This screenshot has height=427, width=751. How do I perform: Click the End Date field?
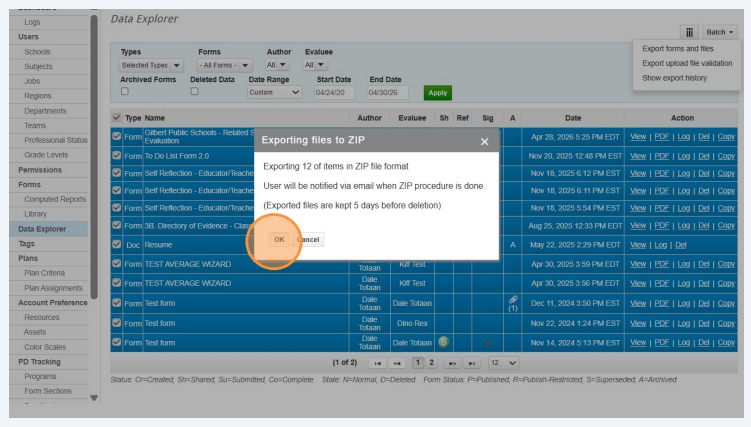click(x=388, y=92)
